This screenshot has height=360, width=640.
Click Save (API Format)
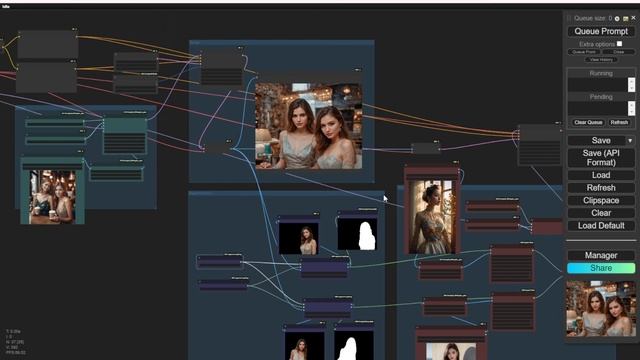point(601,158)
